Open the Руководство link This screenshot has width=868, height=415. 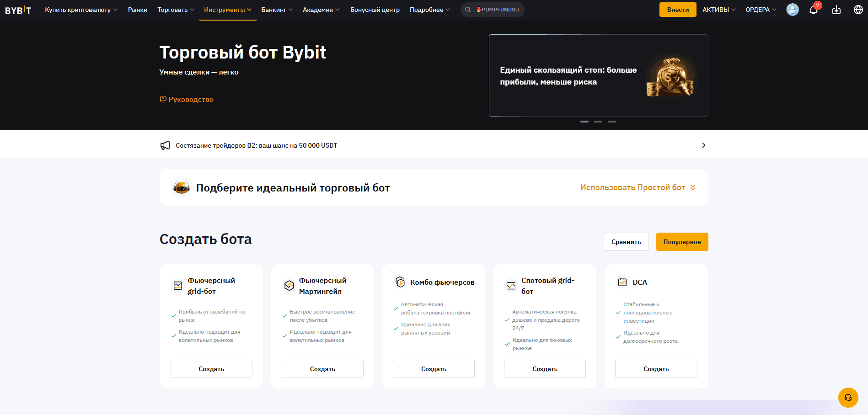[187, 99]
